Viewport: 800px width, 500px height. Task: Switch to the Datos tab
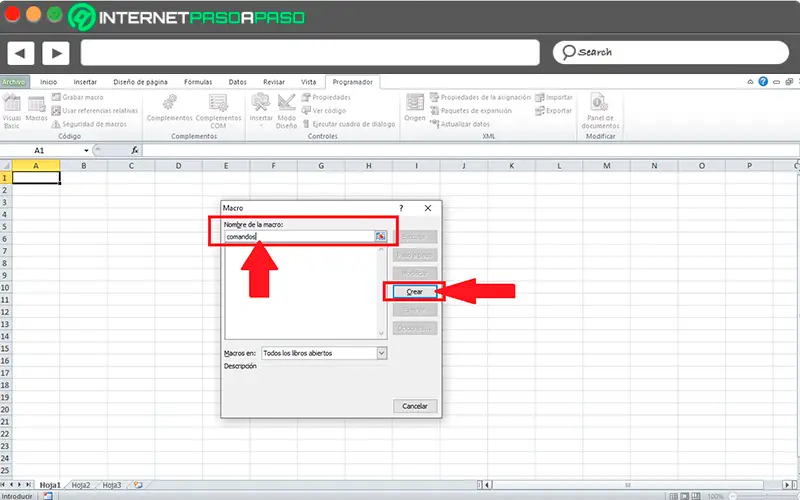click(237, 82)
